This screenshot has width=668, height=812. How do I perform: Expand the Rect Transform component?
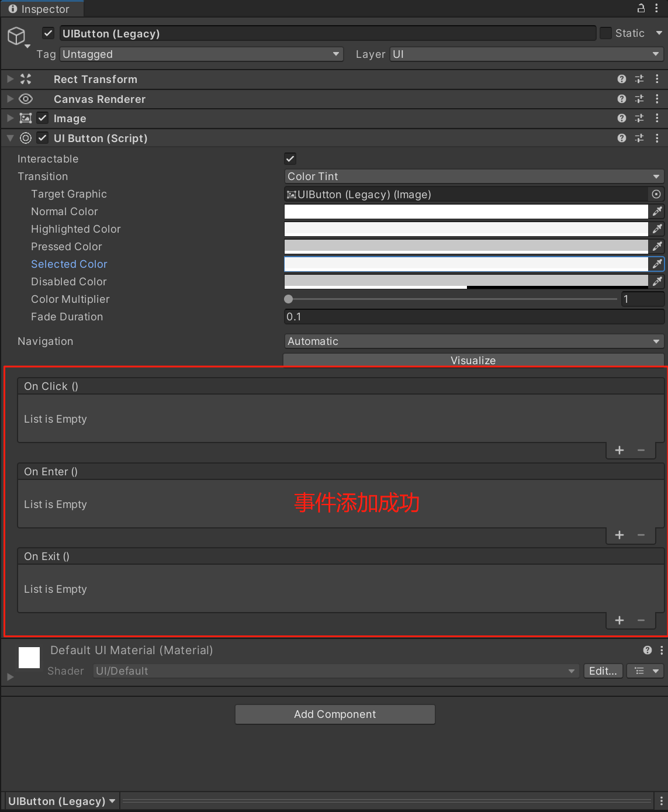[x=9, y=79]
